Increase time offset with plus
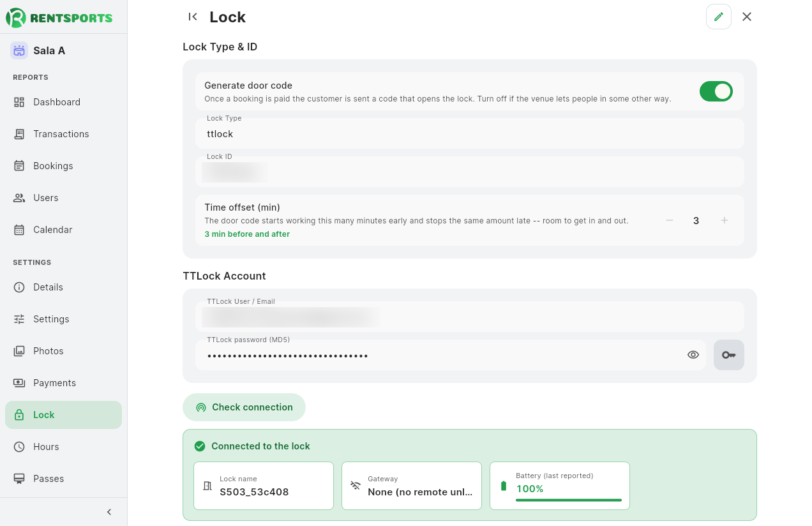The height and width of the screenshot is (526, 812). coord(725,220)
